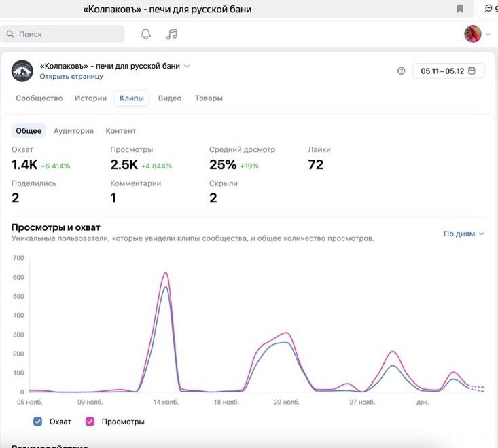498x448 pixels.
Task: Click the search magnifier icon
Action: point(10,34)
